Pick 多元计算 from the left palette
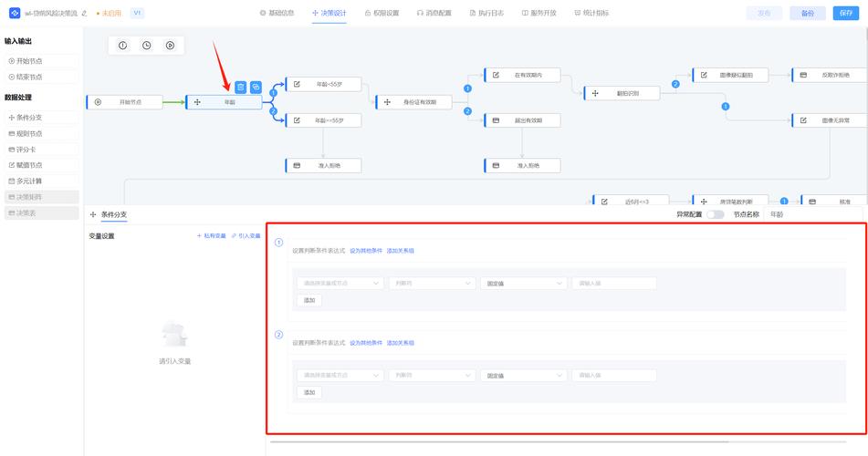Screen dimensions: 868x456 pyautogui.click(x=41, y=181)
